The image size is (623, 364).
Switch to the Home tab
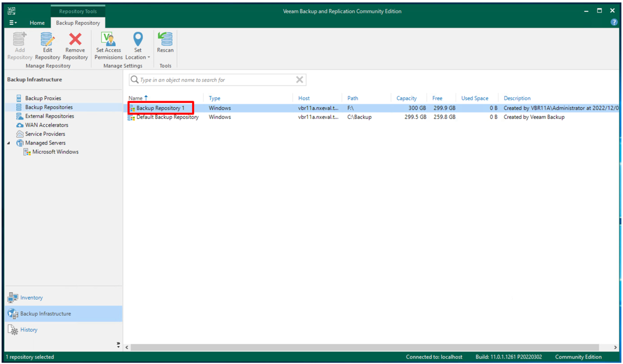point(37,23)
